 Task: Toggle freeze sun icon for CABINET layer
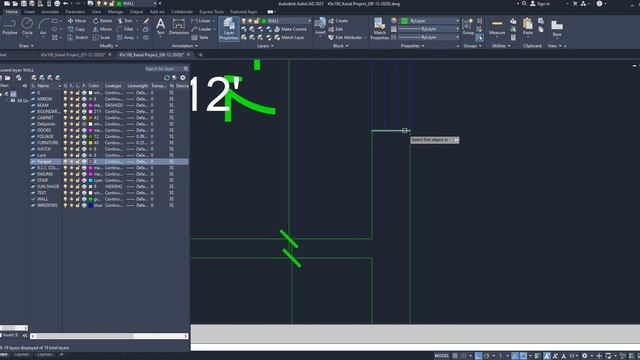[x=71, y=118]
